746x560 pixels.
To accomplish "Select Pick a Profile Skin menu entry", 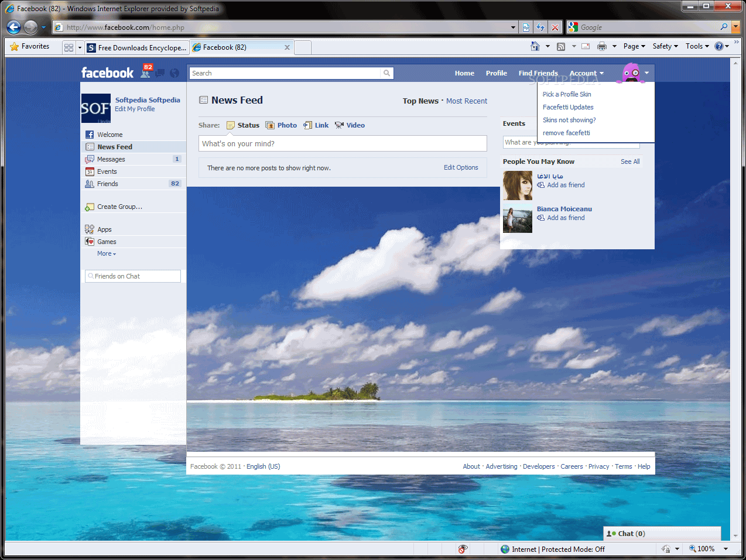I will (567, 94).
